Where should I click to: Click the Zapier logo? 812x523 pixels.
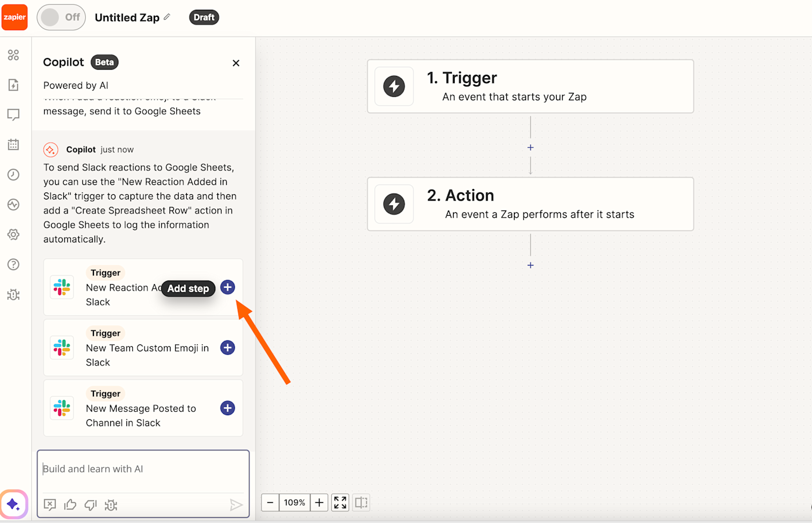tap(14, 17)
